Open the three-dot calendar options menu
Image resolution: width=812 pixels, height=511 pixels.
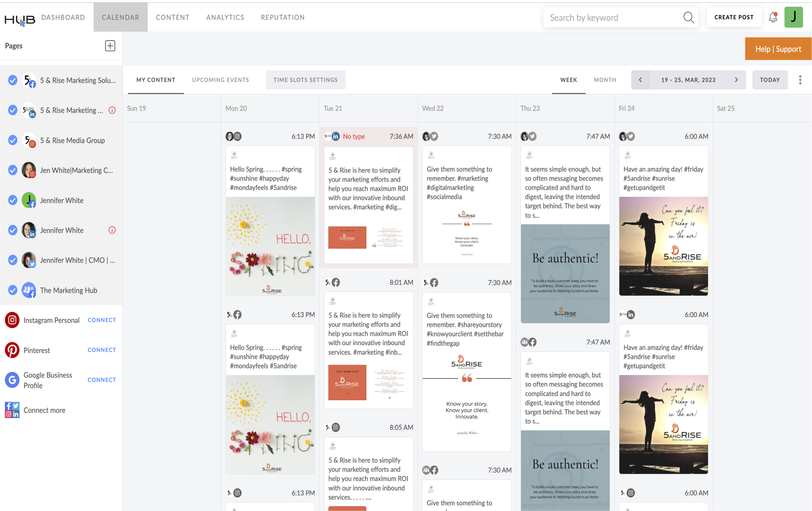click(800, 80)
